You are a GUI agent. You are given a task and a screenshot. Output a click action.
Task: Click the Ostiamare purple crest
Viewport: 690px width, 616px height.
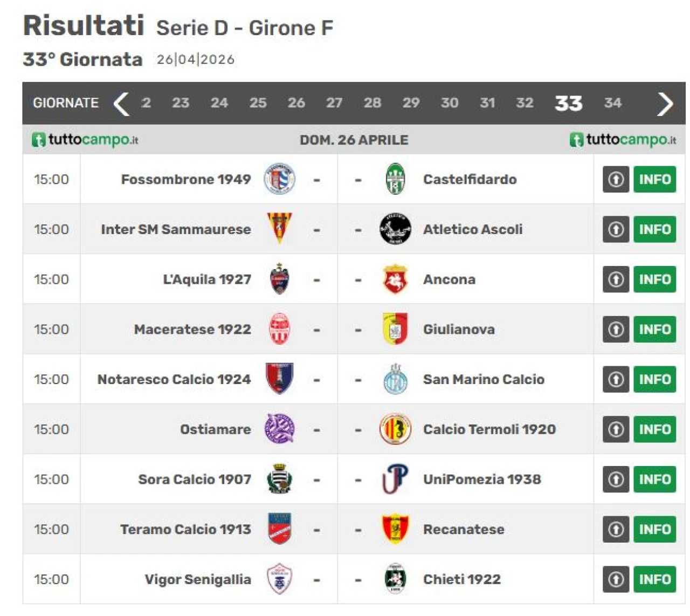click(279, 429)
